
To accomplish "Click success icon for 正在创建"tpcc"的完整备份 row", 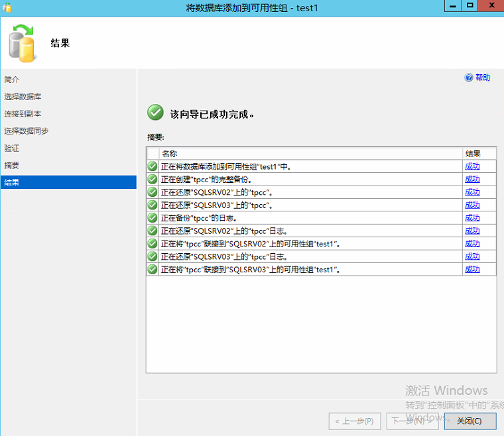I will click(x=153, y=179).
